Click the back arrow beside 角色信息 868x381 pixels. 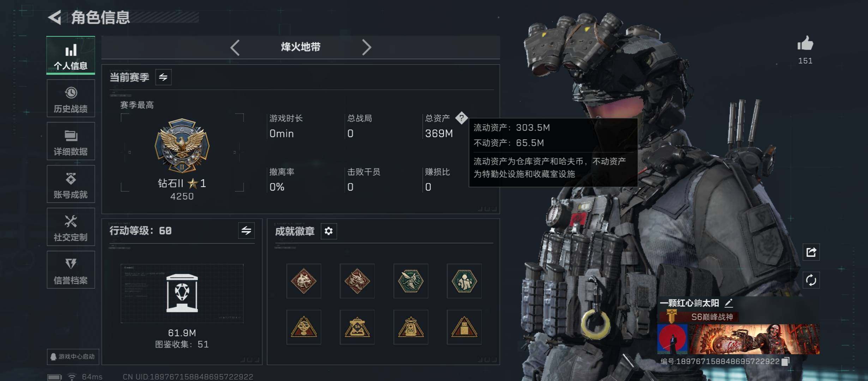point(55,17)
